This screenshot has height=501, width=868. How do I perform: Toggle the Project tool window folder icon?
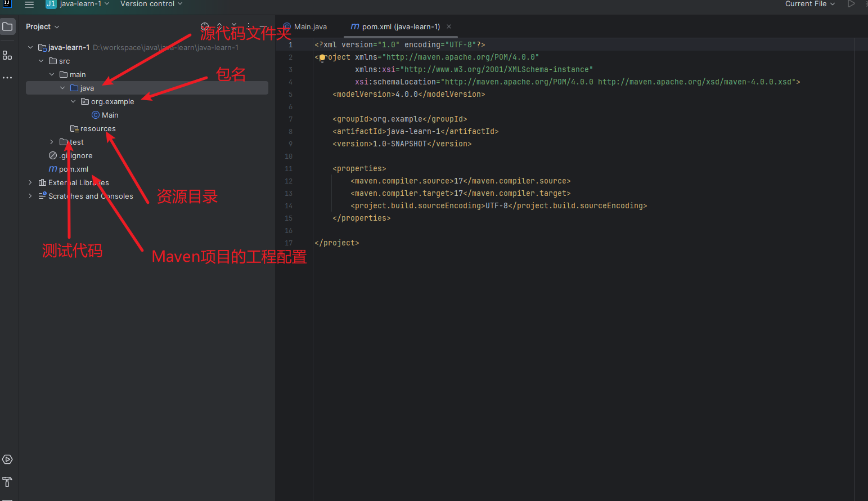(x=7, y=26)
